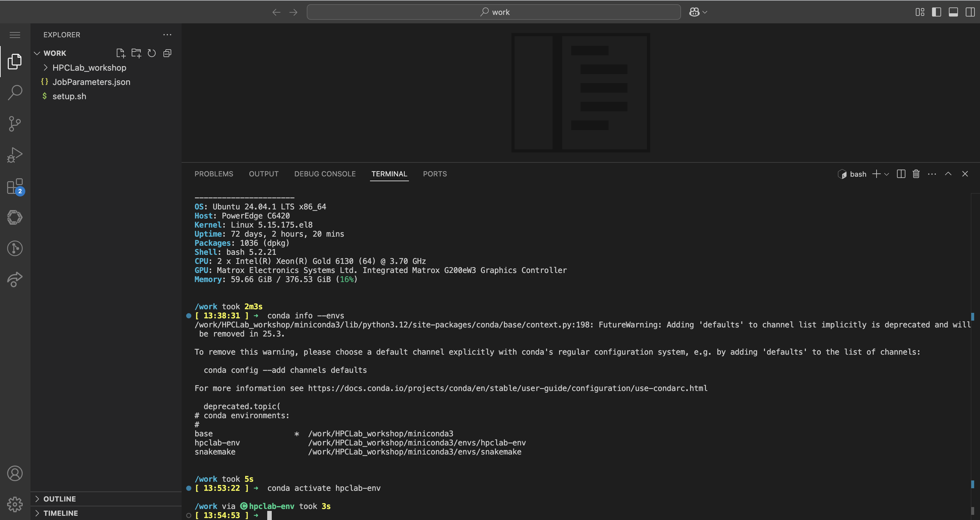980x520 pixels.
Task: Open Customize Layout icon in title bar
Action: [920, 12]
